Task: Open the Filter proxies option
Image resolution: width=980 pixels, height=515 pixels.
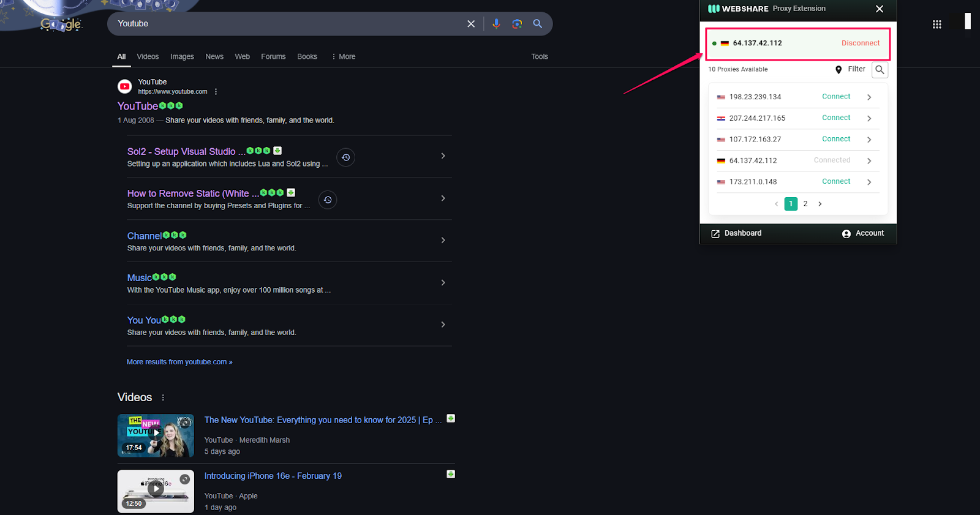Action: tap(856, 69)
